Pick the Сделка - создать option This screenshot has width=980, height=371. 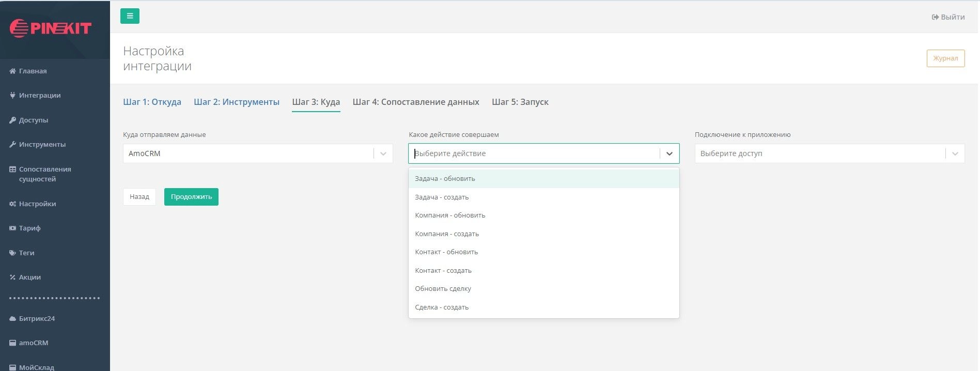[442, 307]
